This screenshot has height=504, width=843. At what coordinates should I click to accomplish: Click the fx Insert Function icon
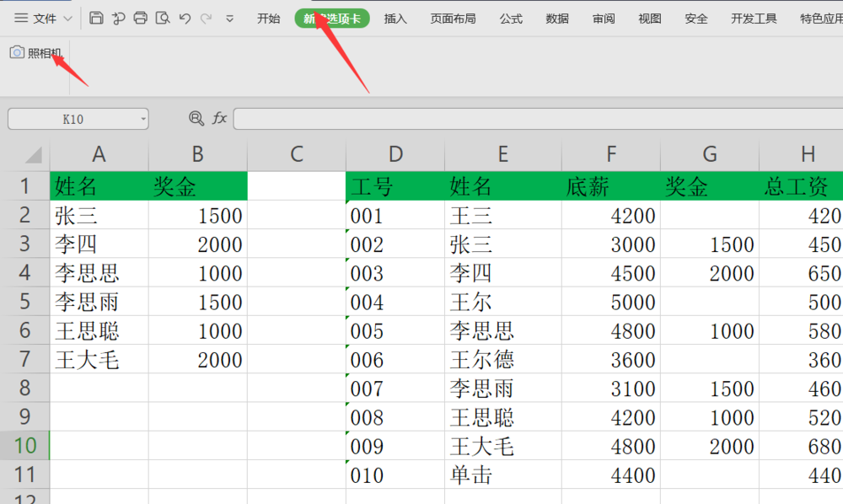[x=219, y=118]
